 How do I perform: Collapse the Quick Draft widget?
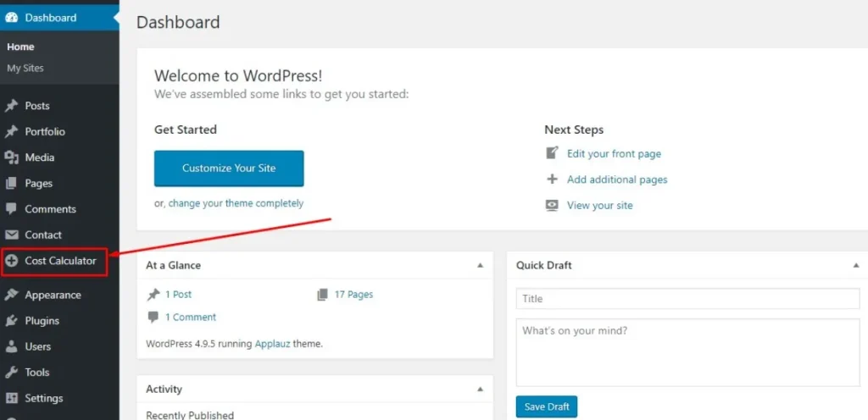pos(856,265)
